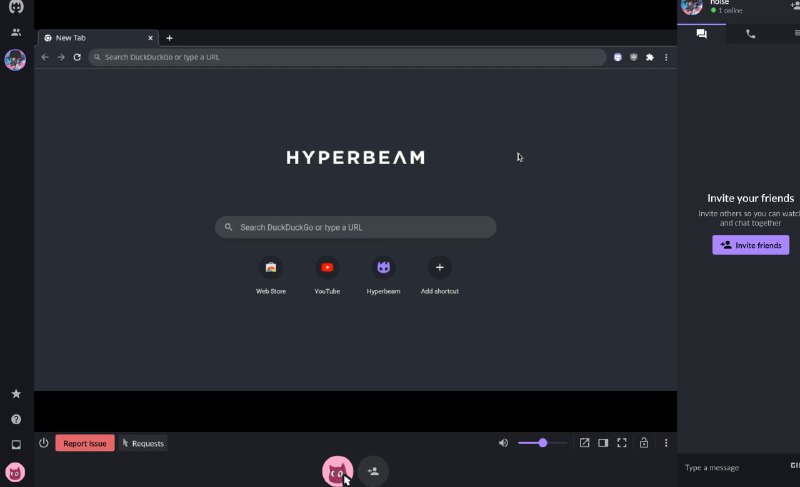Viewport: 800px width, 487px height.
Task: Click the Hyperbeam cat logo in sidebar
Action: (16, 7)
